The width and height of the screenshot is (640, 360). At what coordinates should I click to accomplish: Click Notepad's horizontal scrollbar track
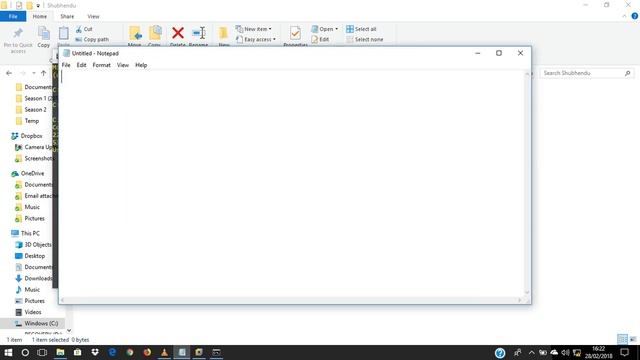click(291, 300)
